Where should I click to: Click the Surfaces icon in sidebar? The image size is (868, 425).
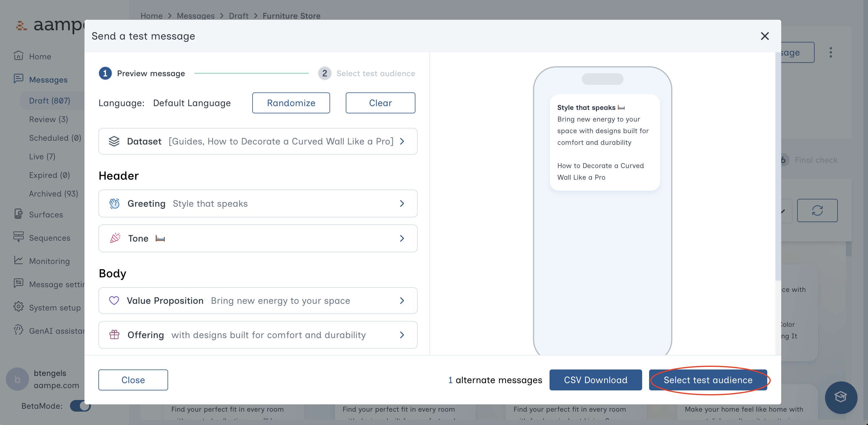(x=18, y=214)
